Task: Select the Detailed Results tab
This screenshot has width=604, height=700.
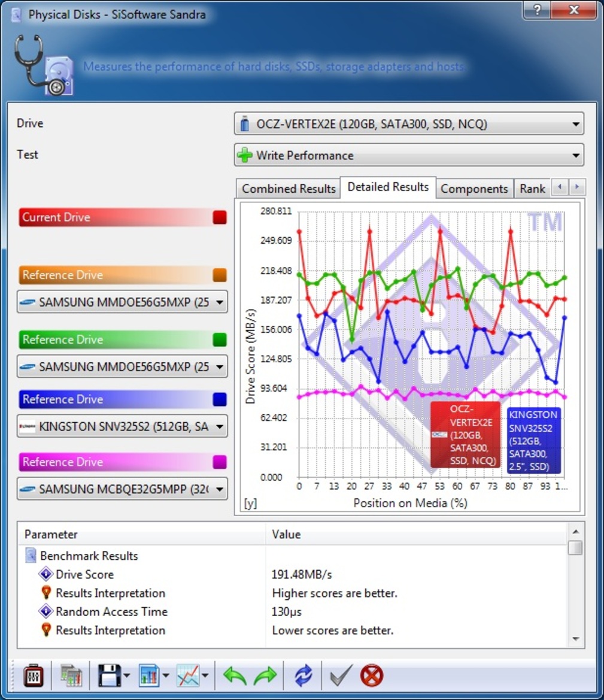Action: (x=388, y=187)
